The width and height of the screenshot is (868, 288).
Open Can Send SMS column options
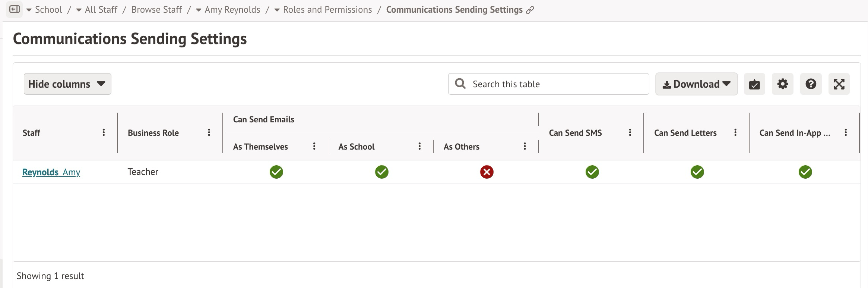click(630, 132)
